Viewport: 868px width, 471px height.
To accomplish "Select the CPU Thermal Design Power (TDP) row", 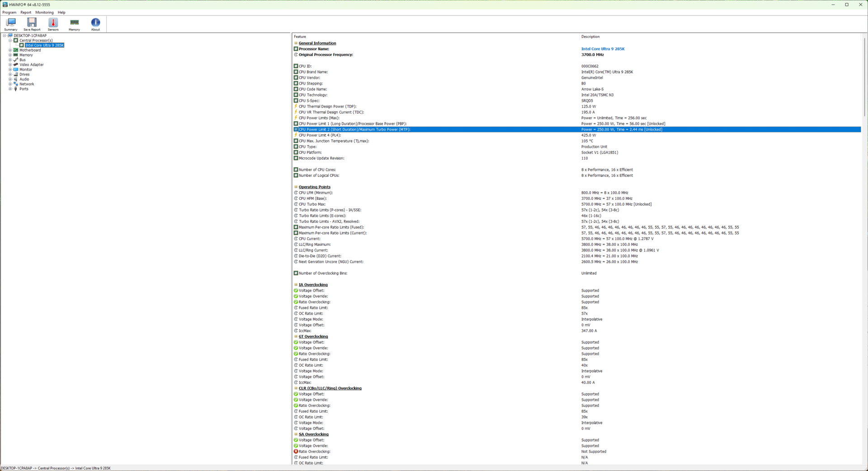I will coord(577,107).
